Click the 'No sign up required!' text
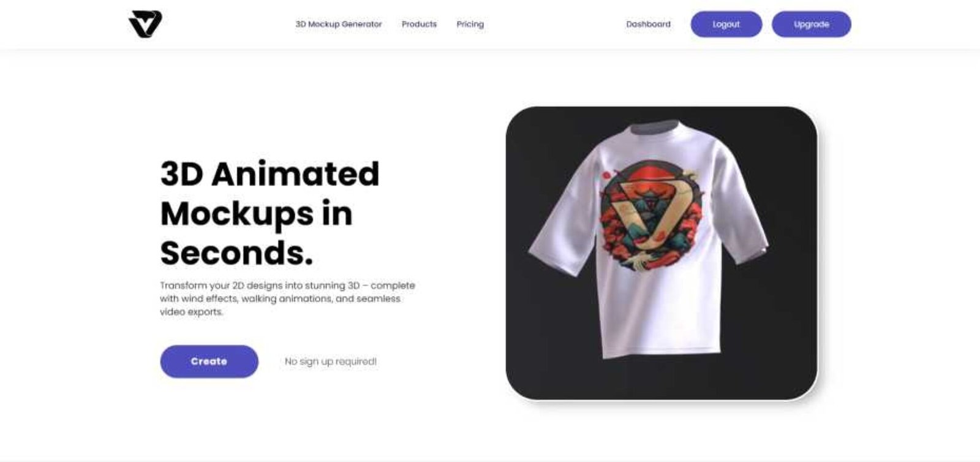The height and width of the screenshot is (462, 980). pyautogui.click(x=331, y=362)
